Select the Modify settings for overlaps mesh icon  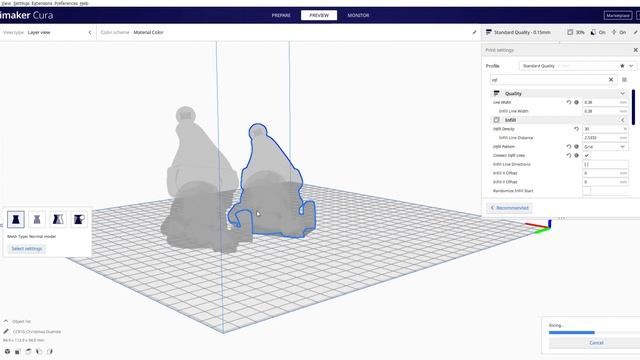[x=58, y=220]
